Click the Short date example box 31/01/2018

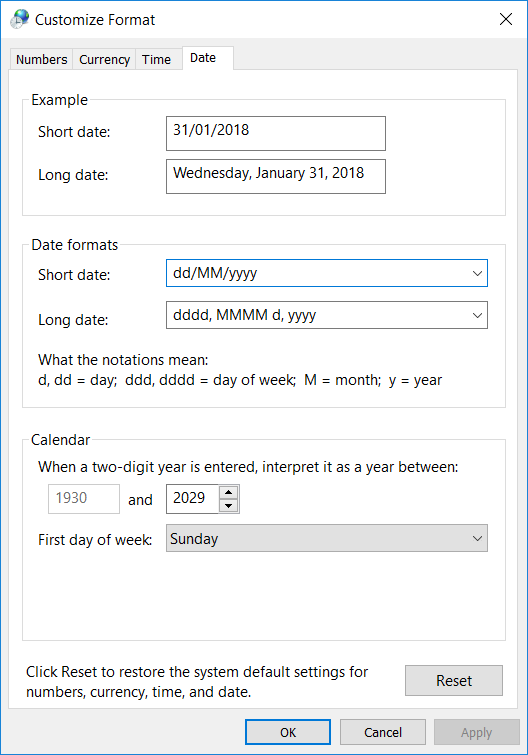[276, 133]
